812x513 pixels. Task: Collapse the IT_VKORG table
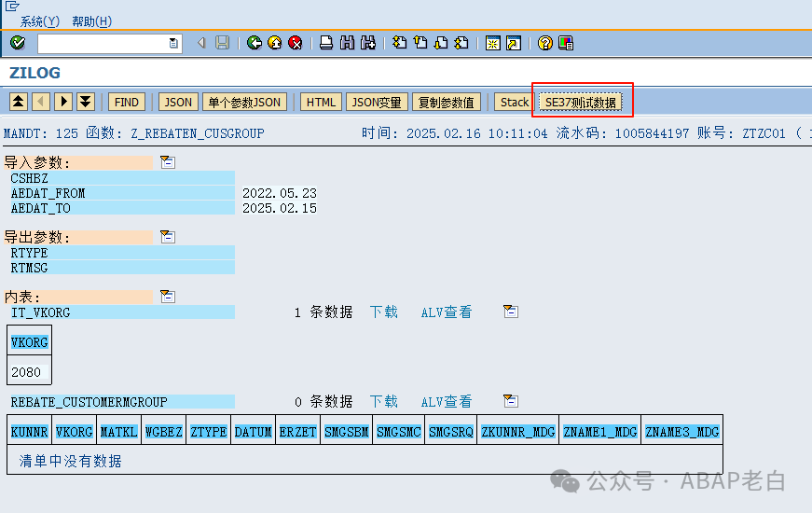point(511,312)
